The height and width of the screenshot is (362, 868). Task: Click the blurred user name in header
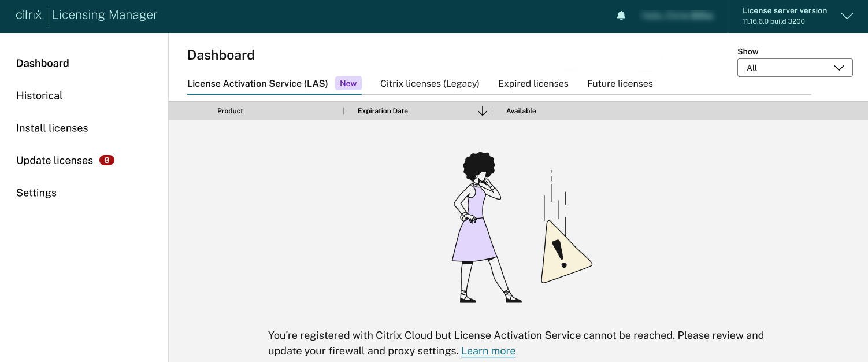point(677,16)
